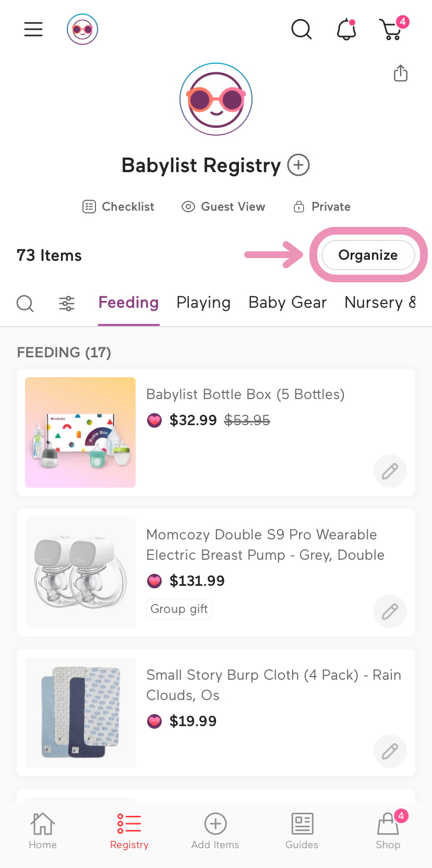Open the filter sliders icon
This screenshot has width=432, height=868.
(x=67, y=303)
